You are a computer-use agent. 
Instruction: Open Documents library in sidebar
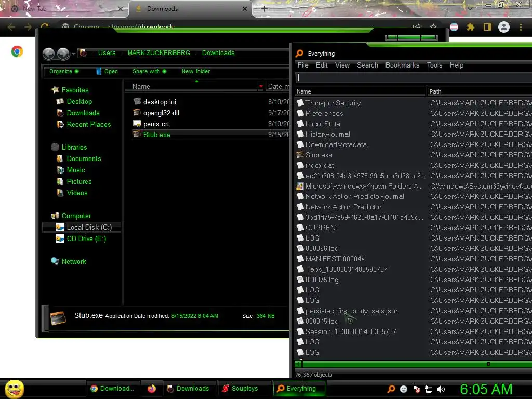coord(84,159)
